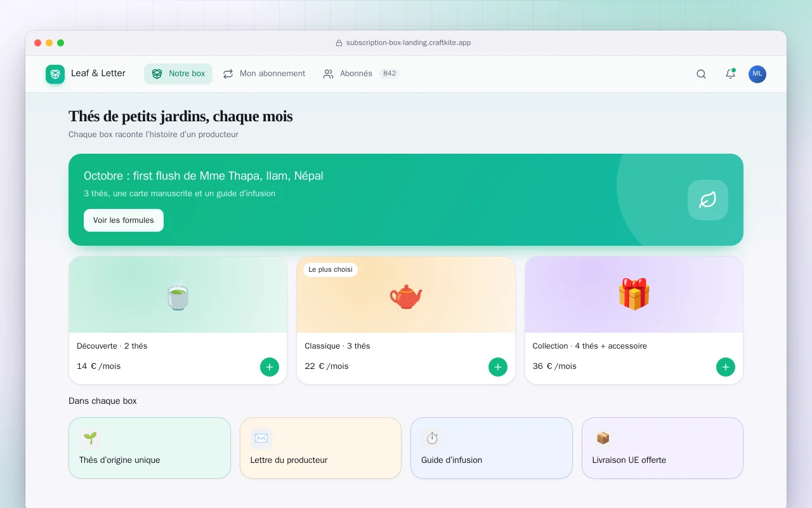Switch to Notre box tab

178,74
